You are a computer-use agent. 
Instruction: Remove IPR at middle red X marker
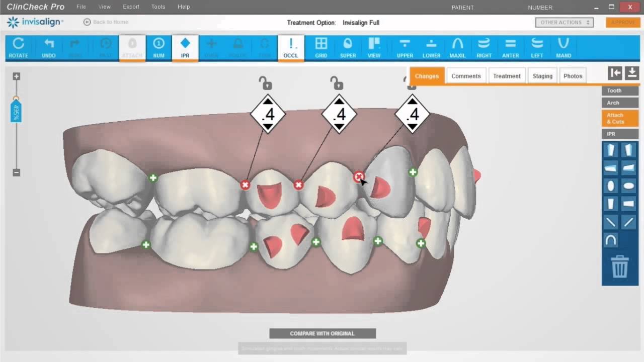(298, 185)
